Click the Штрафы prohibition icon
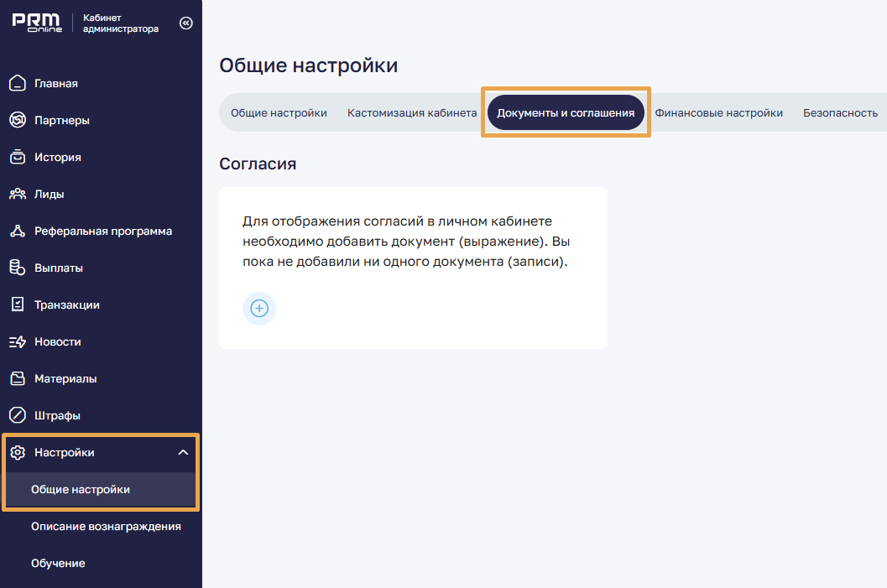Screen dimensions: 887x588 click(x=18, y=415)
